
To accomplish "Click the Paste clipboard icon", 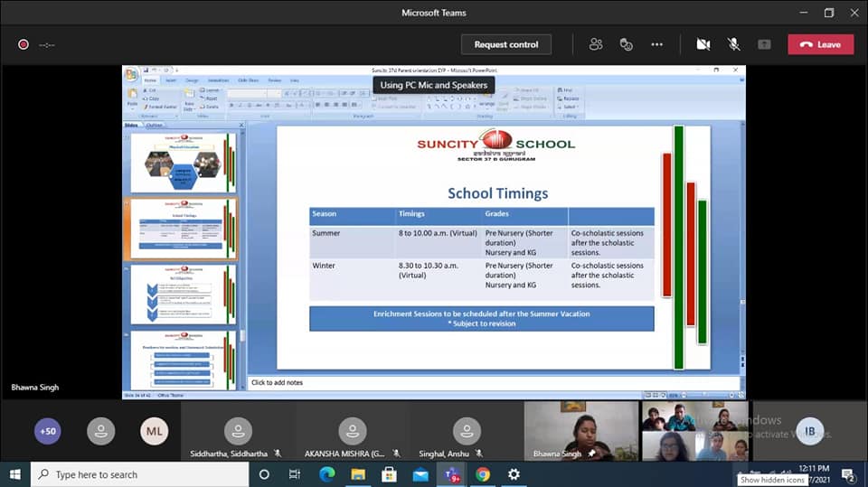I will 132,94.
